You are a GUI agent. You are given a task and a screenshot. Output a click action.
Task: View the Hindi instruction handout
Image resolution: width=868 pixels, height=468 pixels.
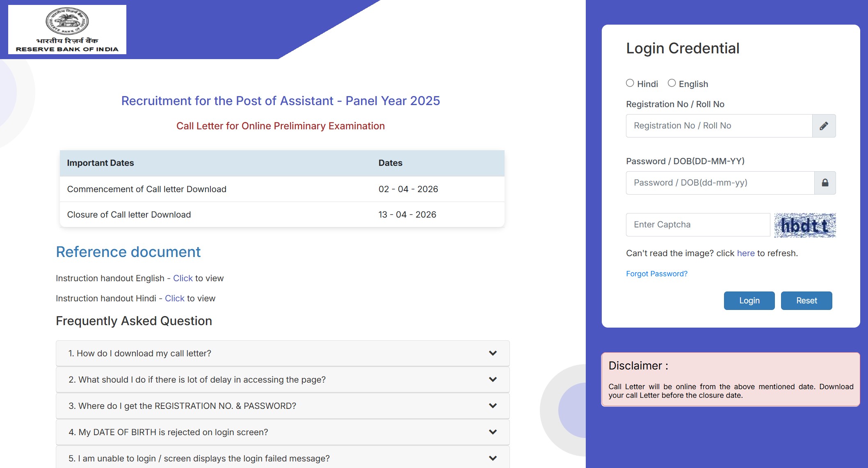pos(174,298)
